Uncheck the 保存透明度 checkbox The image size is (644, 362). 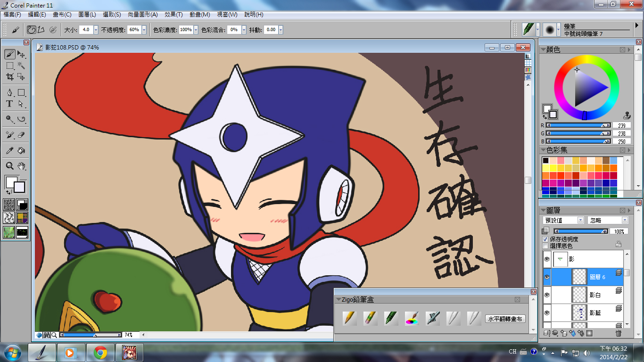pos(545,239)
